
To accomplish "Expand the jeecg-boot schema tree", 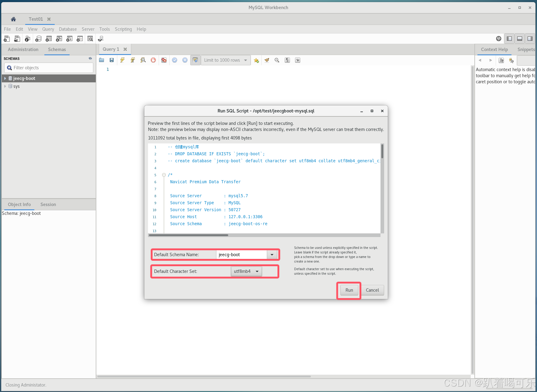I will coord(5,78).
